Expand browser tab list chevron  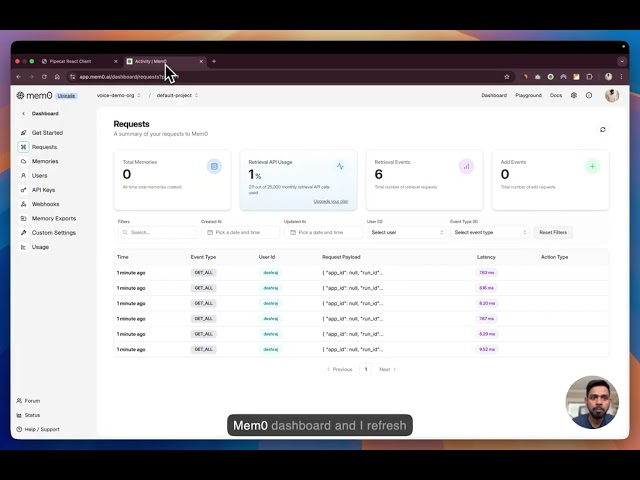pos(622,61)
